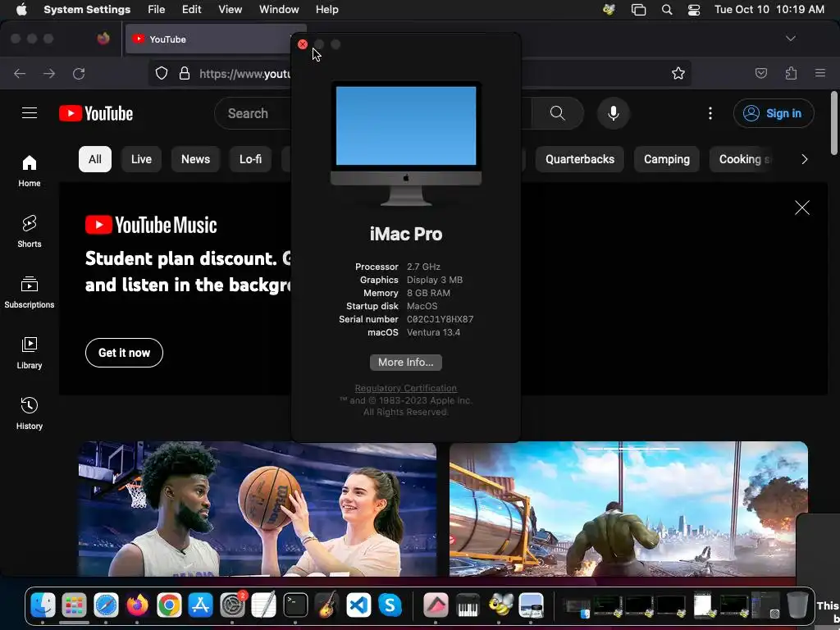840x630 pixels.
Task: Click the YouTube search field
Action: pos(252,113)
